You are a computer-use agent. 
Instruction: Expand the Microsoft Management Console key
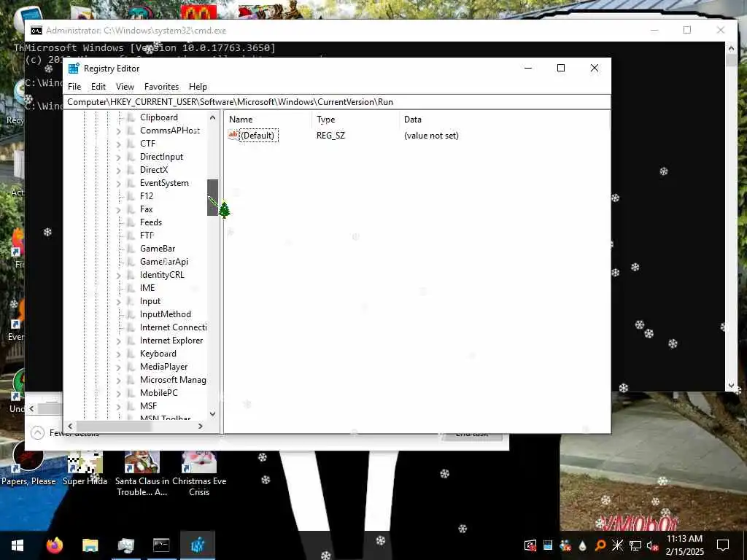[119, 381]
